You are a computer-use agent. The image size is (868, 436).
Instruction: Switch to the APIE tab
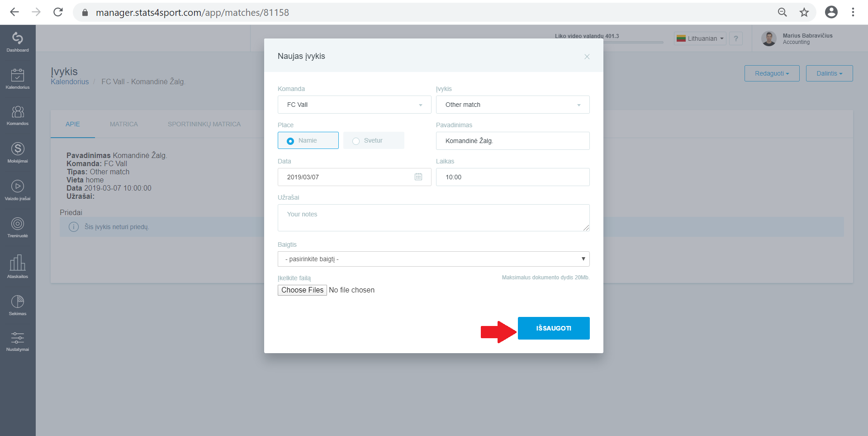[73, 124]
